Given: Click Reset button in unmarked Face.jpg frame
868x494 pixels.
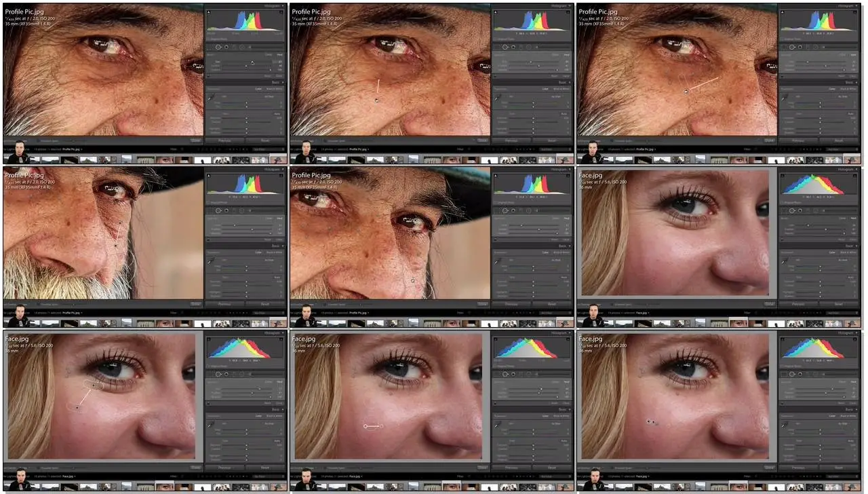Looking at the screenshot, I should tap(839, 304).
